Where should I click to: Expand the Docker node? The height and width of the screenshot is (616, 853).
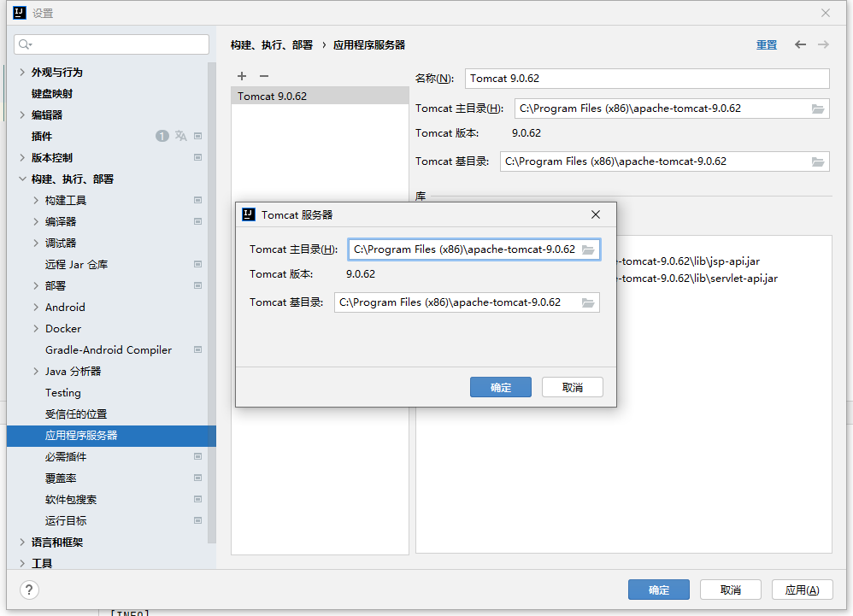[36, 328]
